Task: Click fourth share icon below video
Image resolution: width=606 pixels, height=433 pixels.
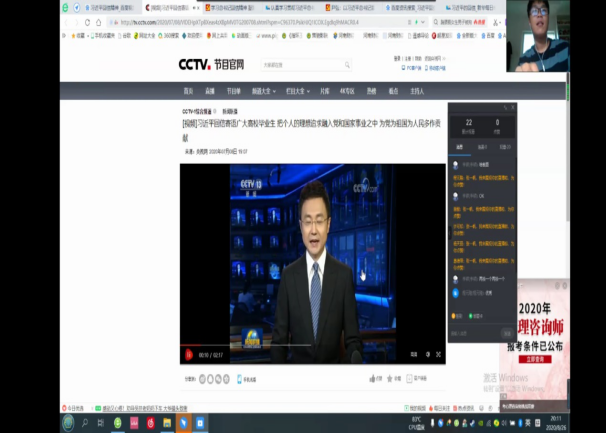Action: click(226, 379)
